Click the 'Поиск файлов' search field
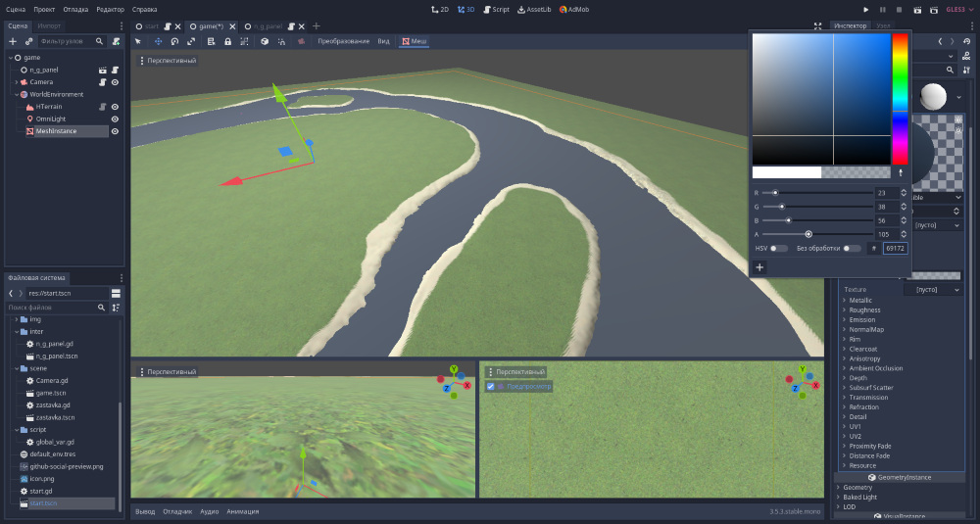The width and height of the screenshot is (980, 524). [x=51, y=308]
